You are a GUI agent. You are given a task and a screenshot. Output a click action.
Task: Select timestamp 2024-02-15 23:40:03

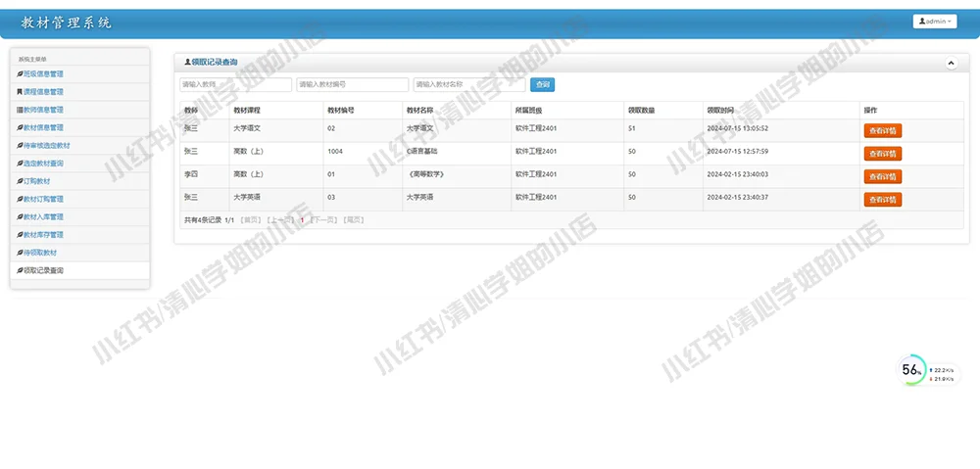(738, 174)
